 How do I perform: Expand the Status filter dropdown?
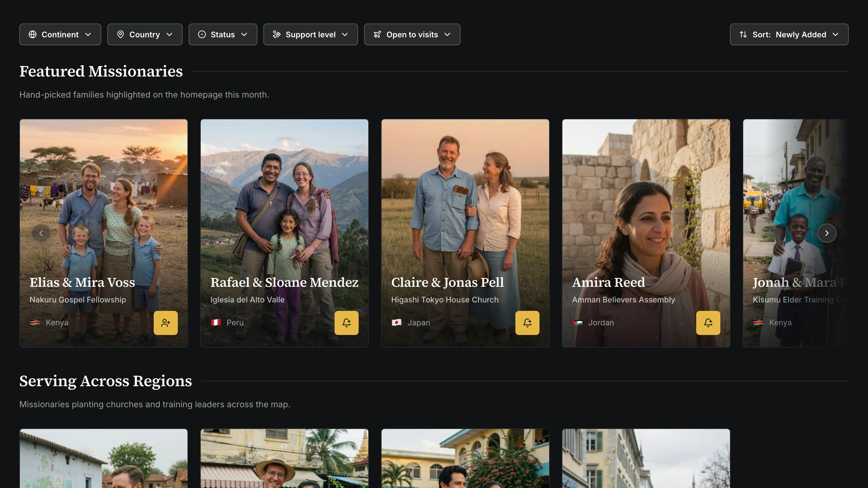click(x=223, y=34)
